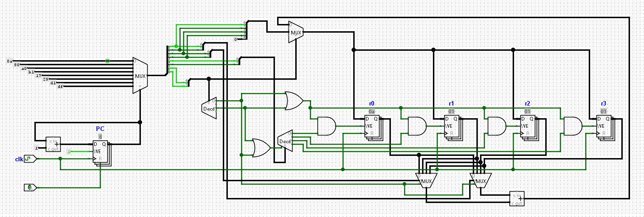The width and height of the screenshot is (644, 217).
Task: Select the large instruction MUX near constants
Action: [140, 76]
